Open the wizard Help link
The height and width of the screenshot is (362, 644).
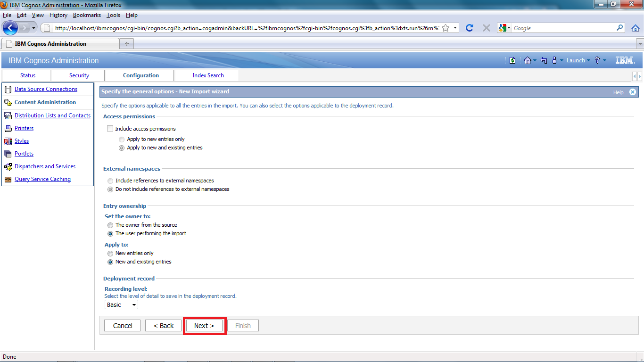619,92
